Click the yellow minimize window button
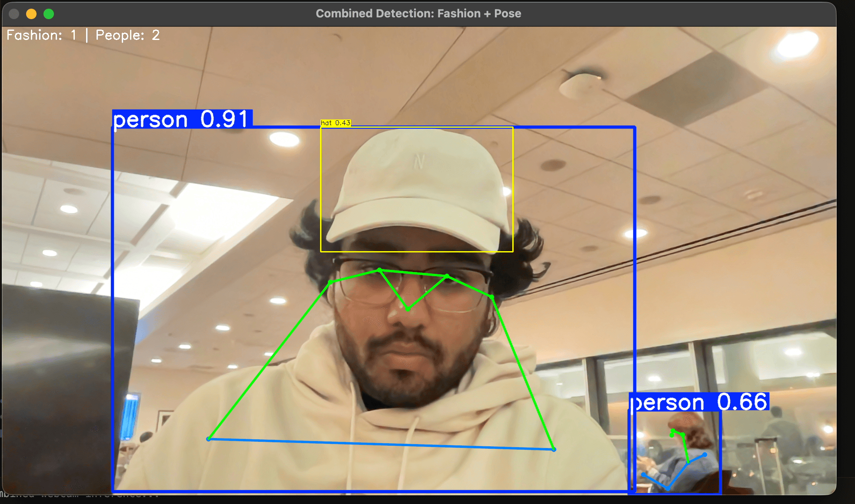This screenshot has height=504, width=855. click(31, 14)
